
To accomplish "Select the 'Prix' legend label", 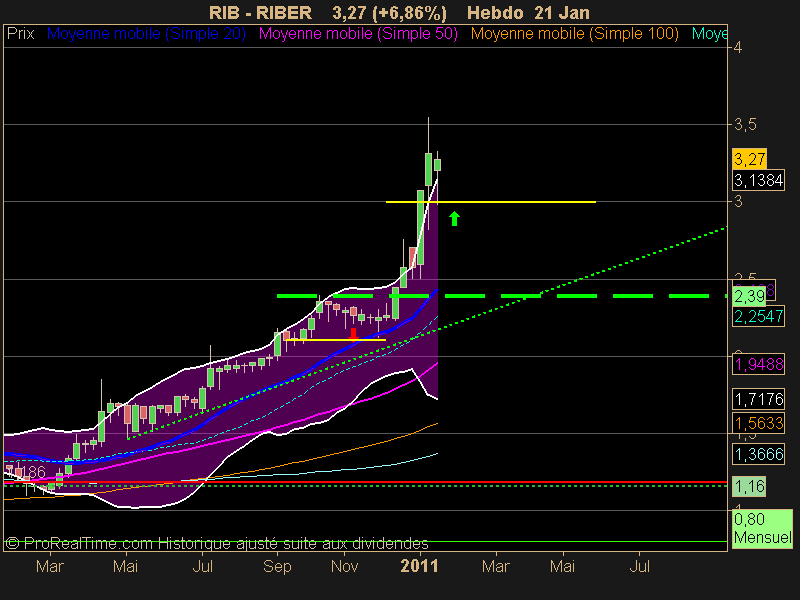I will click(20, 34).
